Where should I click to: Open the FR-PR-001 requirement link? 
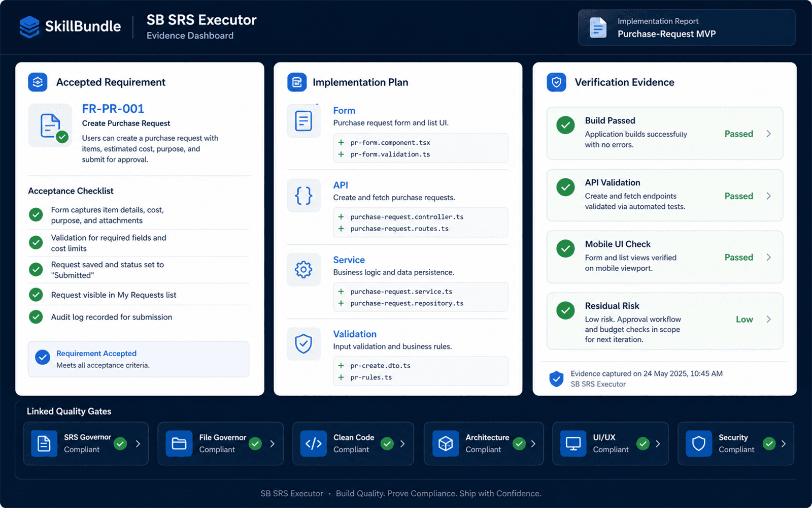(x=113, y=109)
